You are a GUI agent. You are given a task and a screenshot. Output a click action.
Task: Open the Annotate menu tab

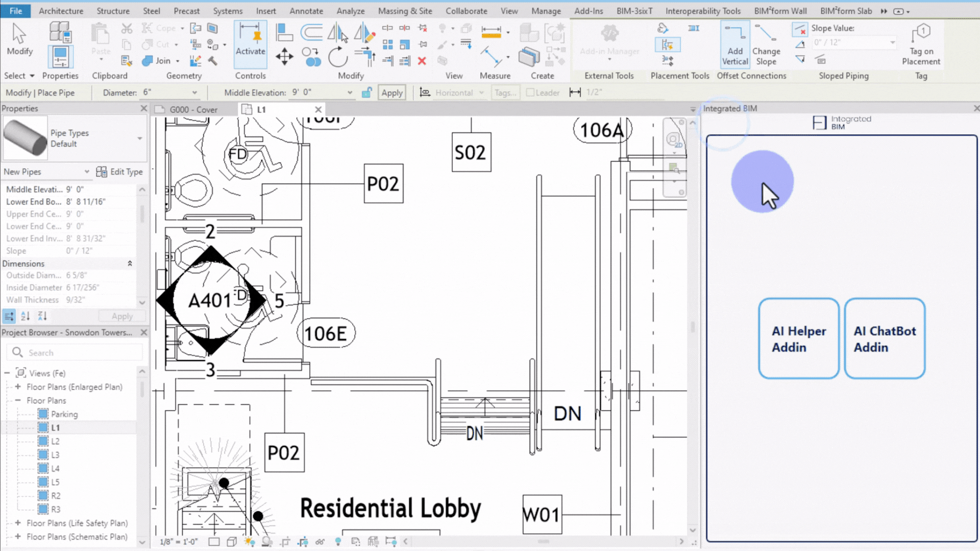point(306,11)
